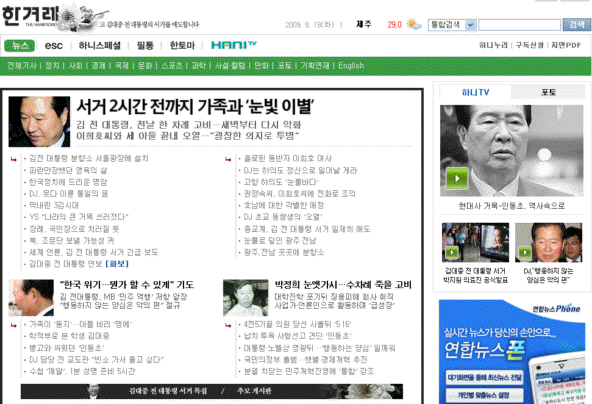Click the weather sun-cloud icon
592x404 pixels.
coord(414,25)
